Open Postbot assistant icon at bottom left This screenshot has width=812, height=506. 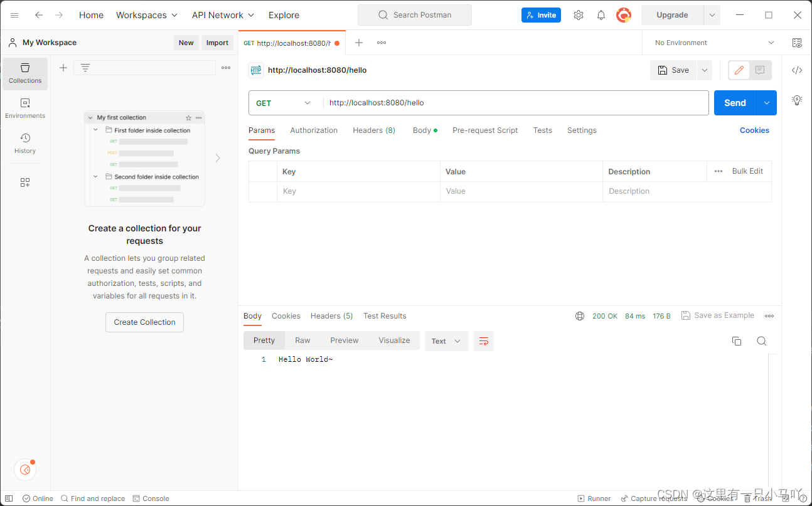pyautogui.click(x=25, y=469)
